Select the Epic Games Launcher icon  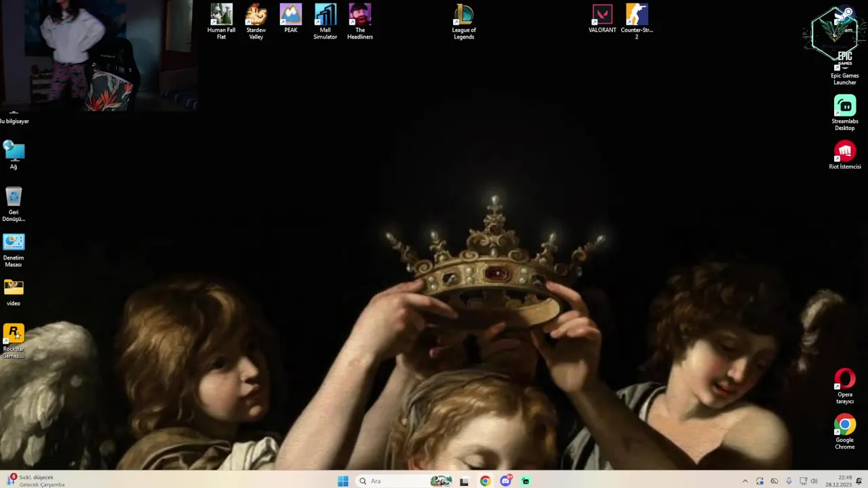coord(845,67)
